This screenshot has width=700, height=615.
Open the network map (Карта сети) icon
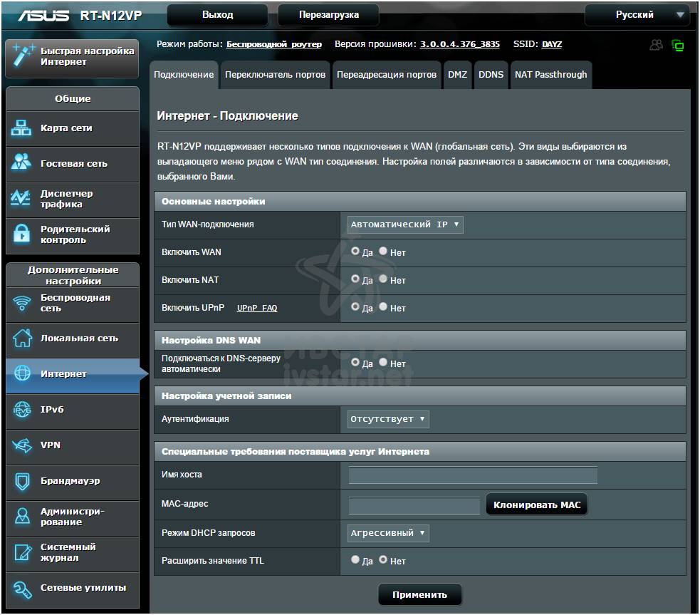point(21,128)
